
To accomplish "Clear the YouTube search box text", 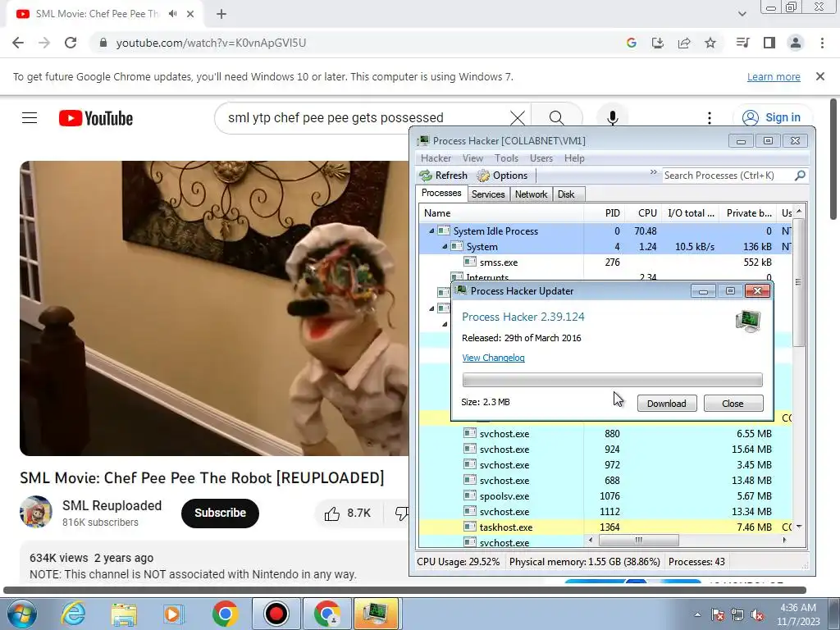I will point(518,117).
